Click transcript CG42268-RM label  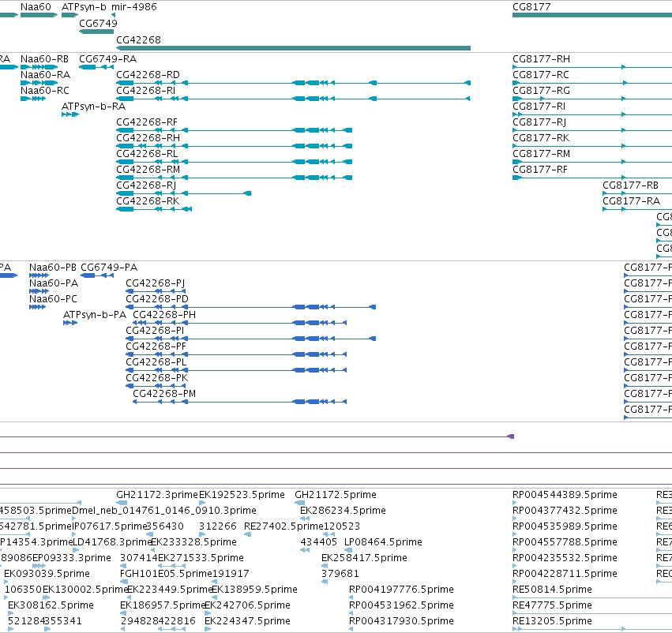(x=148, y=170)
